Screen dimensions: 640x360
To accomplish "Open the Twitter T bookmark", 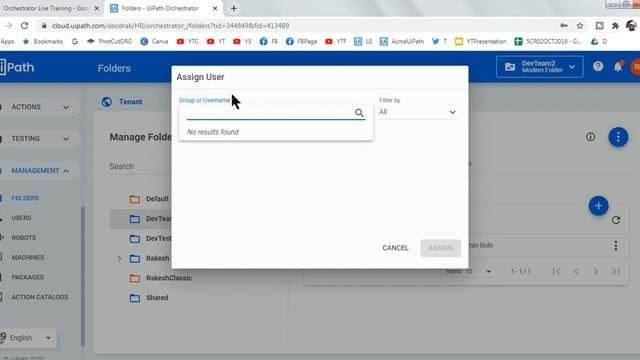I will coord(439,42).
